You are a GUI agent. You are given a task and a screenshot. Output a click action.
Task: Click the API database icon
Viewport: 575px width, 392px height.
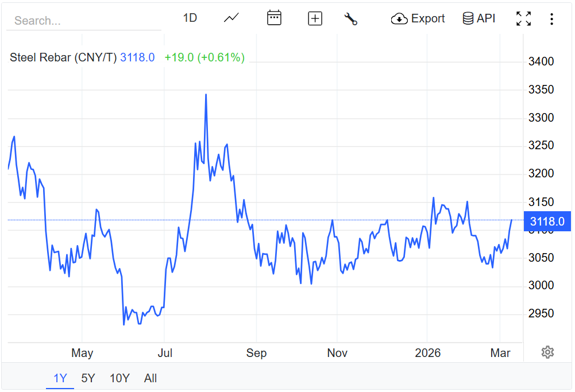[468, 18]
